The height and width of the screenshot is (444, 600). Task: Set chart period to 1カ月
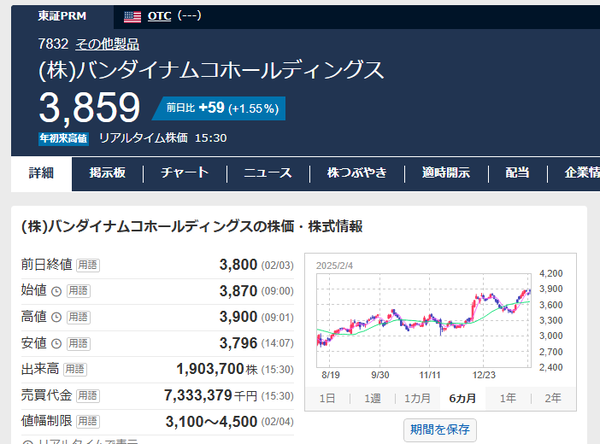coord(417,398)
